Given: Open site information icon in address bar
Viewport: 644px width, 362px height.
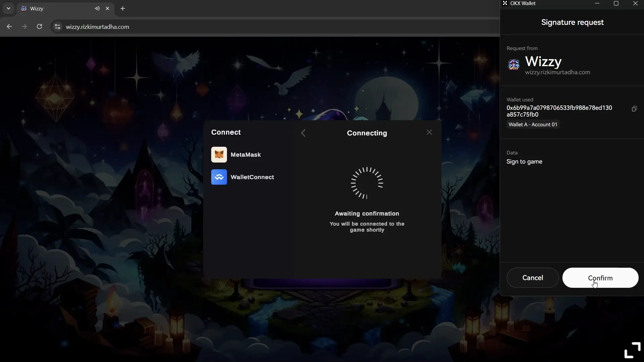Looking at the screenshot, I should 57,27.
